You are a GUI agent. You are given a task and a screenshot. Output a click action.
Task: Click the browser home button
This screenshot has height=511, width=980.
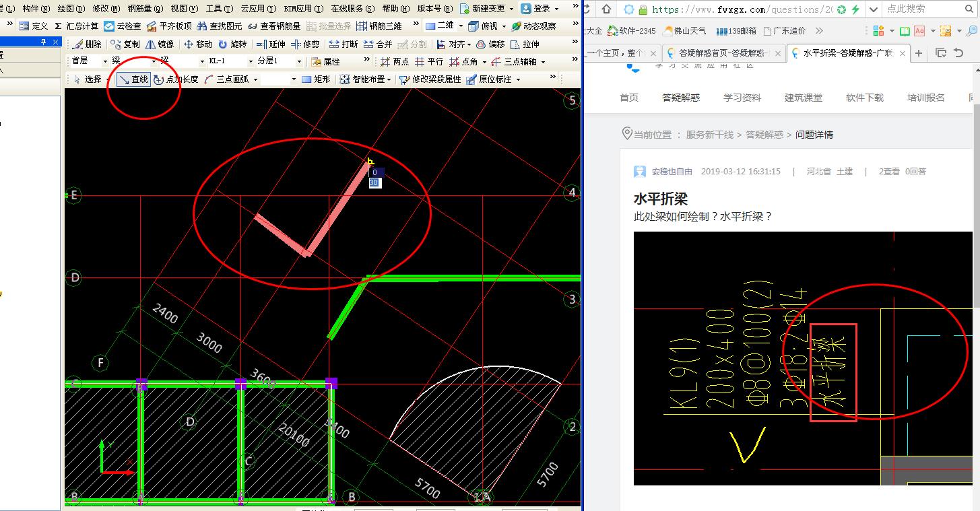pyautogui.click(x=608, y=9)
